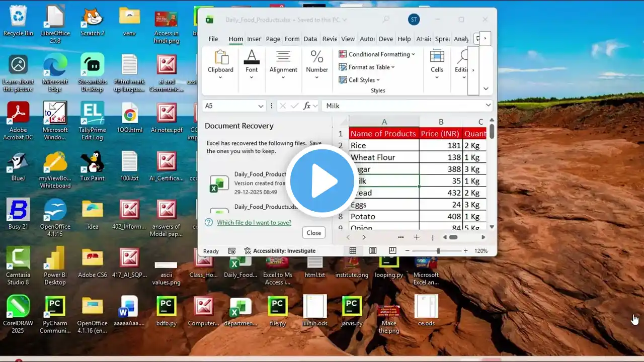Click the Insert Function fx icon
This screenshot has width=644, height=362.
(x=307, y=106)
